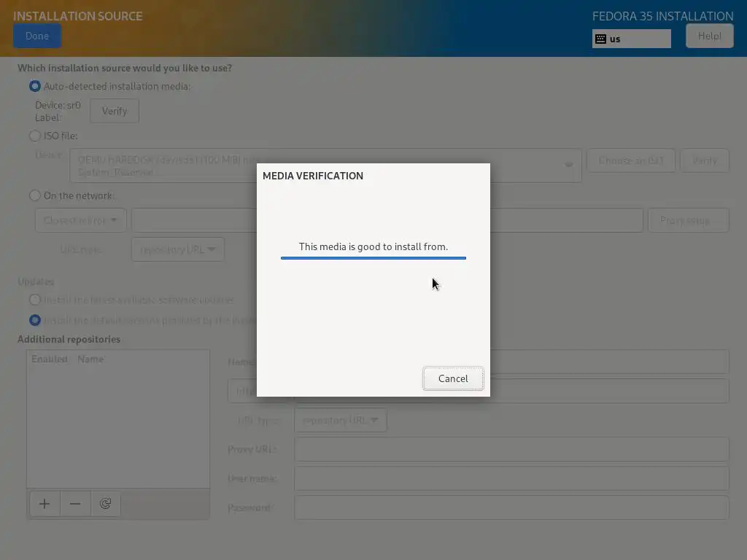Viewport: 747px width, 560px height.
Task: Click the Proxy setup button
Action: pyautogui.click(x=689, y=220)
